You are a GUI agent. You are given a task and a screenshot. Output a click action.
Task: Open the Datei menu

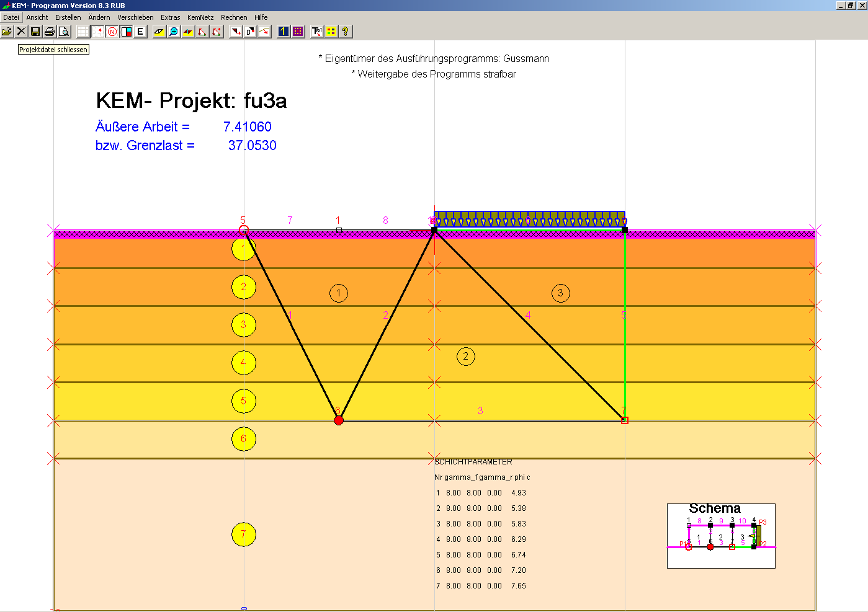(x=11, y=17)
